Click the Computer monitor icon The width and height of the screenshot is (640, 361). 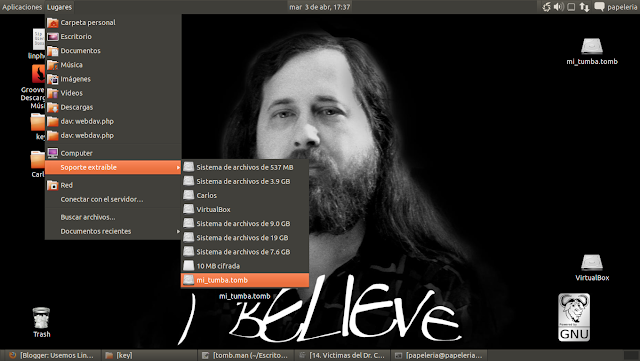(53, 153)
